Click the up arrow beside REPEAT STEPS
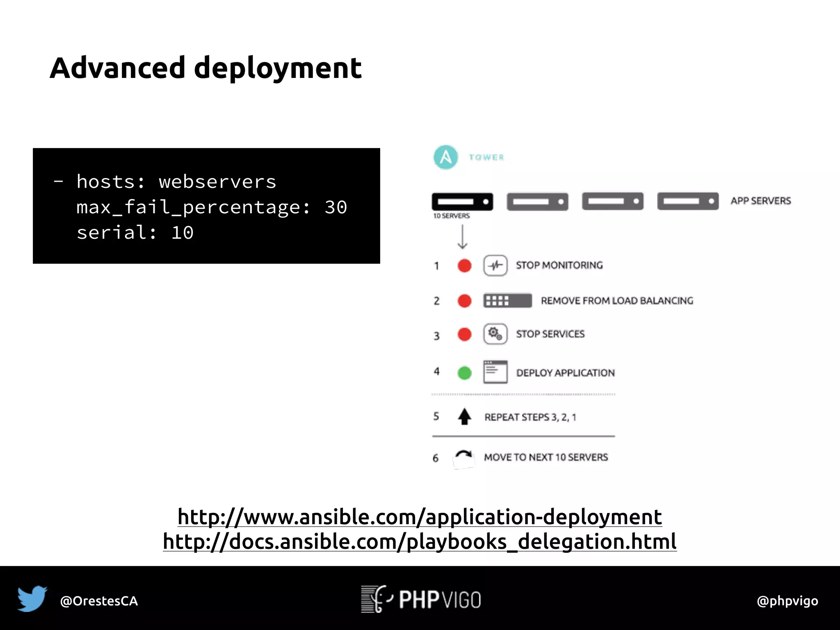 464,416
